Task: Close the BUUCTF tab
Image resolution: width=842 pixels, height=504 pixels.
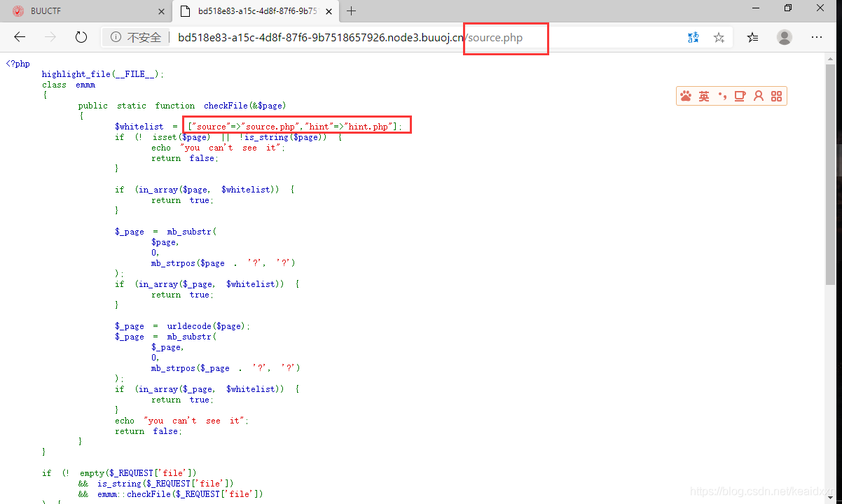Action: [161, 11]
